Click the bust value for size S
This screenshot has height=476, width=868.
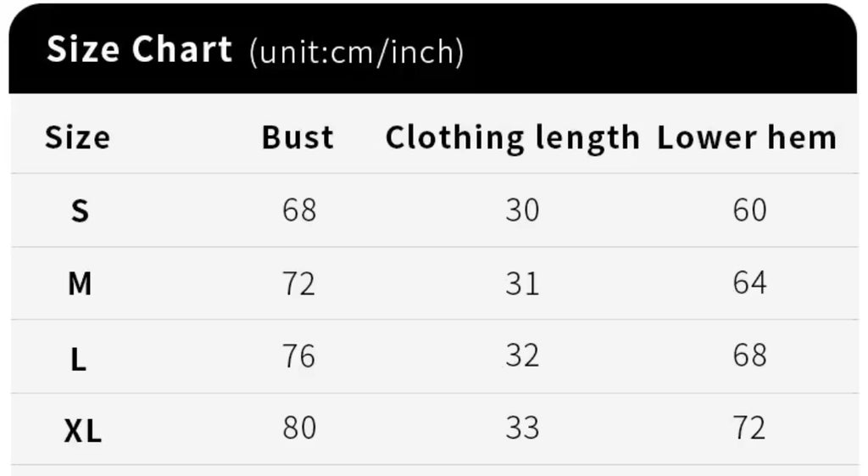click(x=299, y=210)
